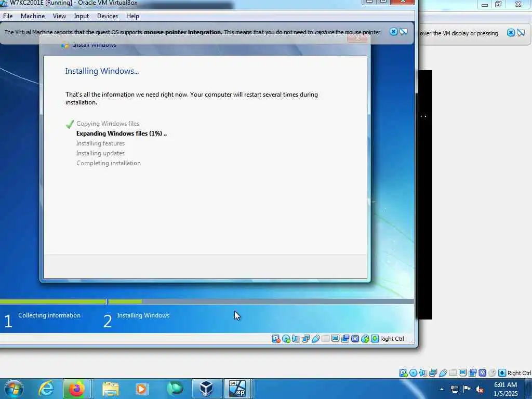This screenshot has height=399, width=532.
Task: Click display indicator in W7KC2001E status bar
Action: click(x=335, y=339)
